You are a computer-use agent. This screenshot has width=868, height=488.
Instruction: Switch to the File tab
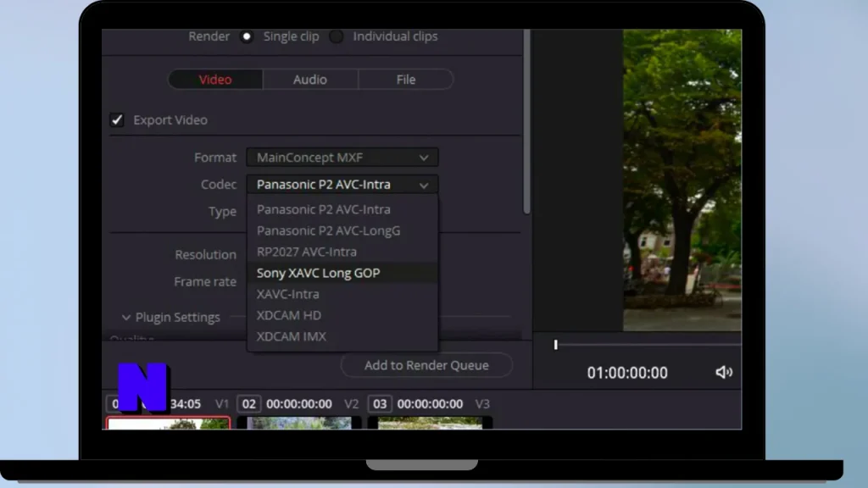406,79
